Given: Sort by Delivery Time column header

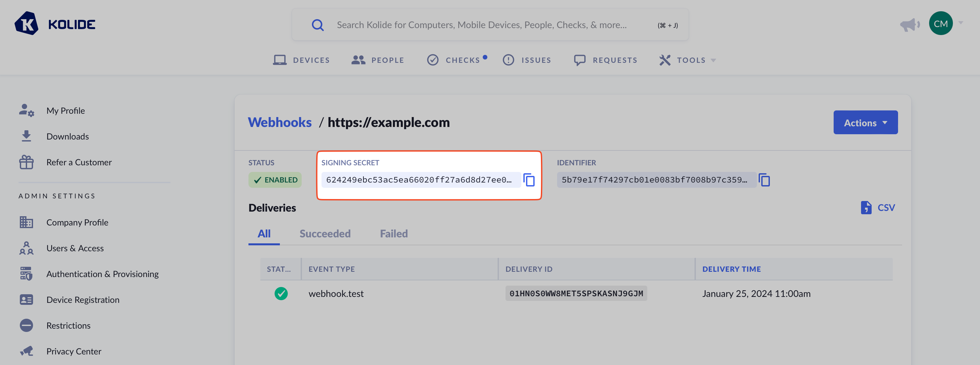Looking at the screenshot, I should pyautogui.click(x=731, y=269).
